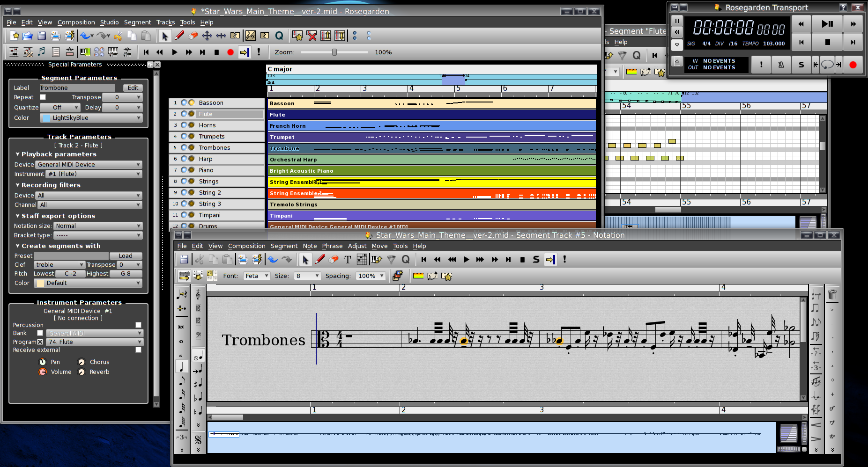The width and height of the screenshot is (868, 467).
Task: Click the Quantize Q icon in main toolbar
Action: [x=279, y=36]
